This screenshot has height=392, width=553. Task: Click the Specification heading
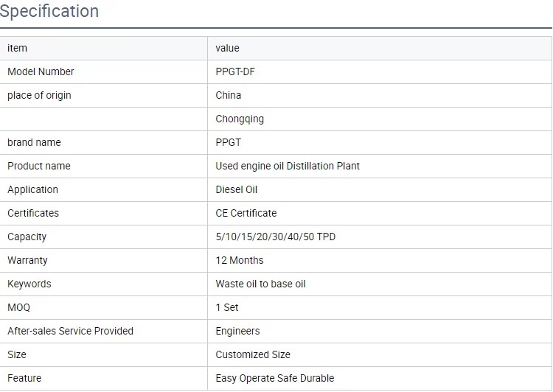49,11
